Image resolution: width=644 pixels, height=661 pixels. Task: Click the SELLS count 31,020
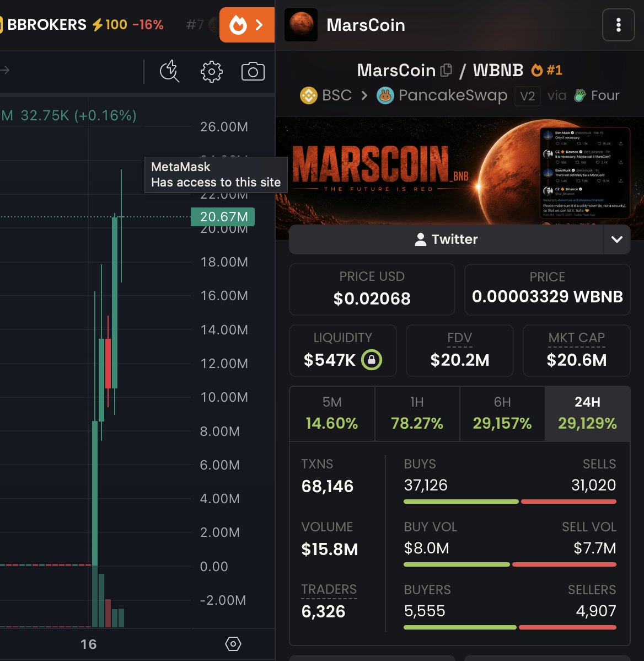pyautogui.click(x=593, y=485)
